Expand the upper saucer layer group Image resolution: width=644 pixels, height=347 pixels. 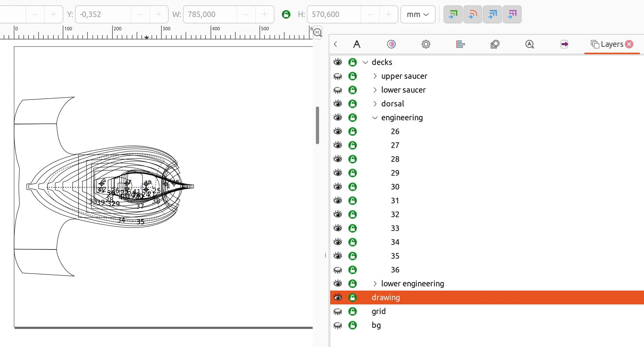point(373,76)
